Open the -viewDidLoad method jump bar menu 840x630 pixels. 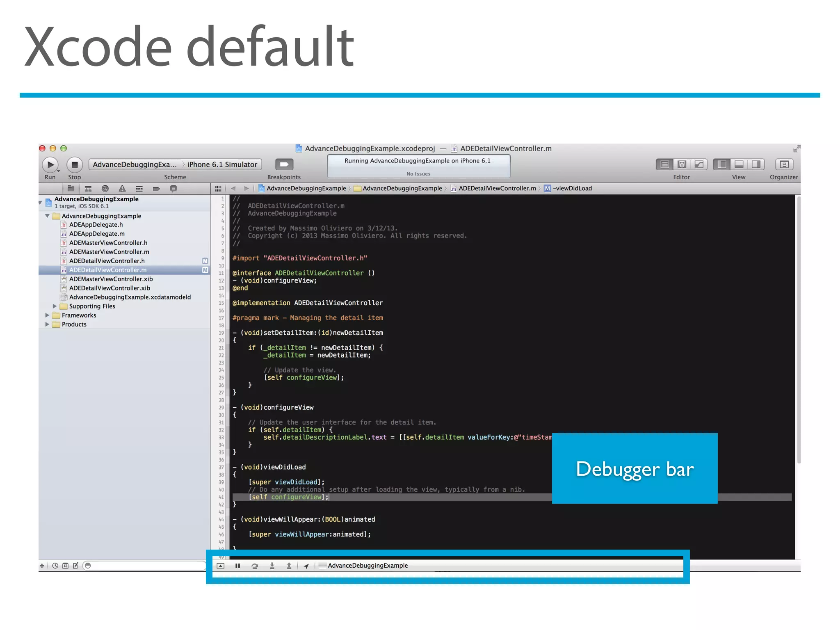(568, 188)
